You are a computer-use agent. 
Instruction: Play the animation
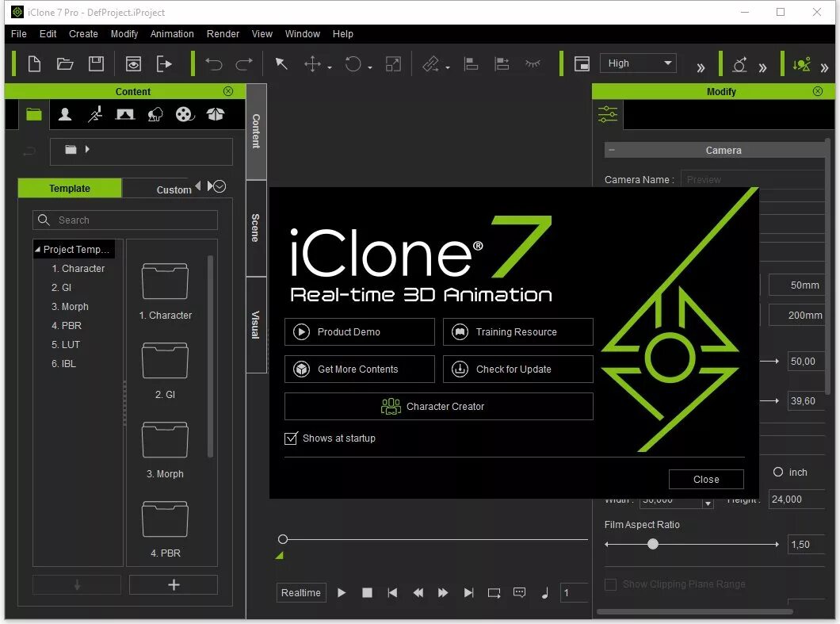[342, 593]
